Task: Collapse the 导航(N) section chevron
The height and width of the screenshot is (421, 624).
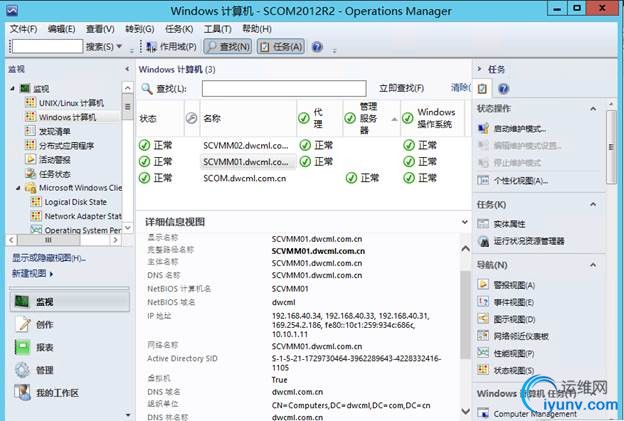Action: click(593, 265)
